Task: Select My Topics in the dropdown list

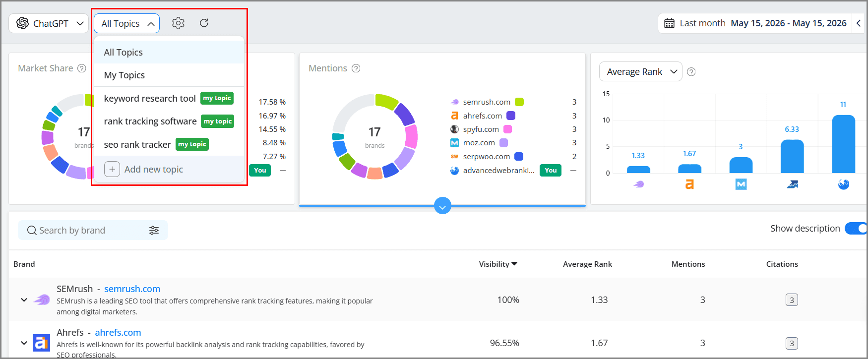Action: click(x=169, y=75)
